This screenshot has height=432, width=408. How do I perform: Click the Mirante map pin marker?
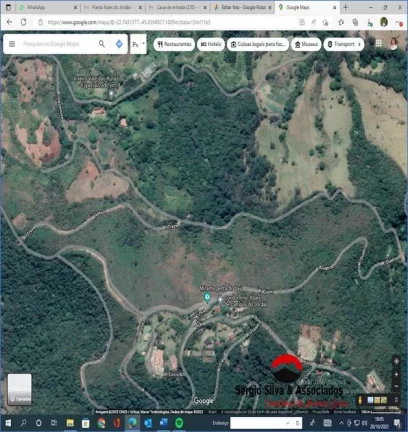pyautogui.click(x=207, y=297)
